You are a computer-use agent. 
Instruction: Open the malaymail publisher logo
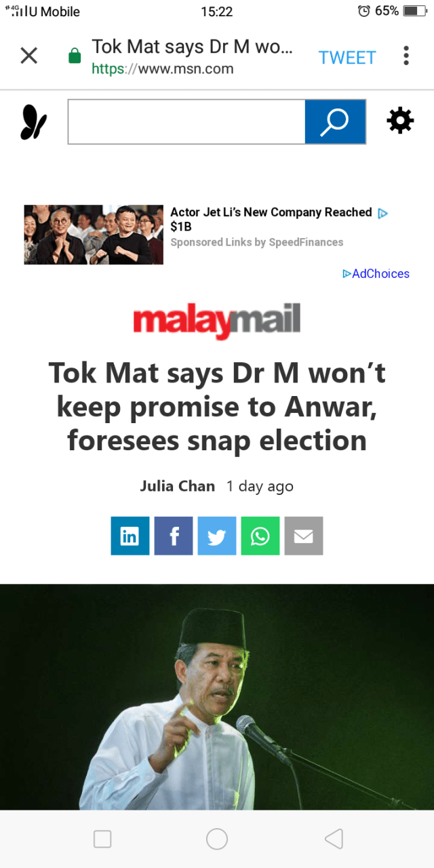[x=217, y=321]
